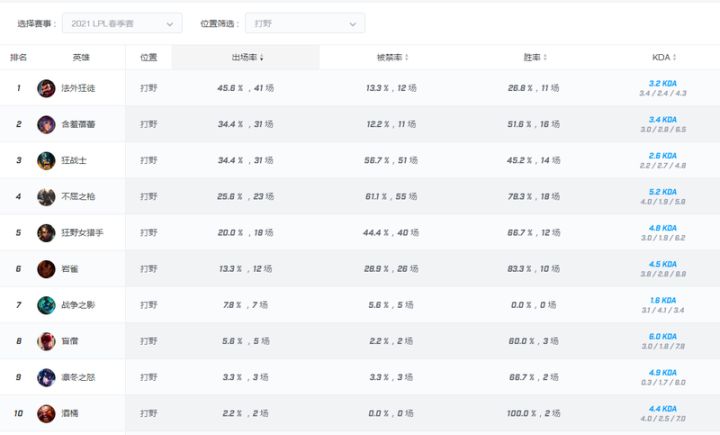Click the 战争之影 champion avatar
The image size is (720, 435).
[46, 305]
